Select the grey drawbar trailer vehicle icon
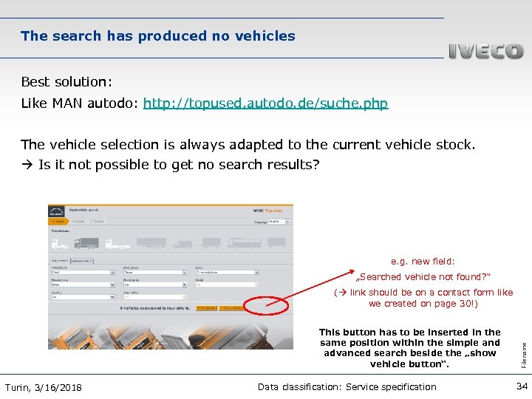This screenshot has width=532, height=399. 210,243
